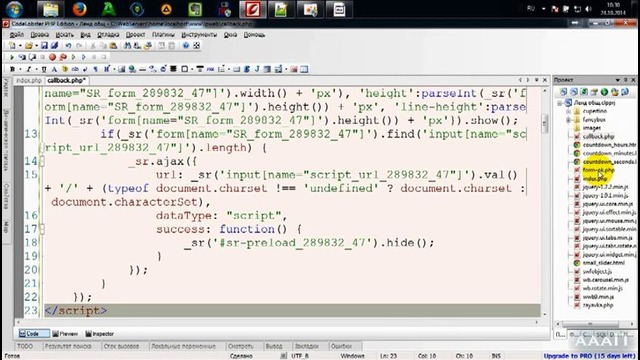Insert horizontal rule with the line icon
The image size is (640, 360).
pos(142,69)
